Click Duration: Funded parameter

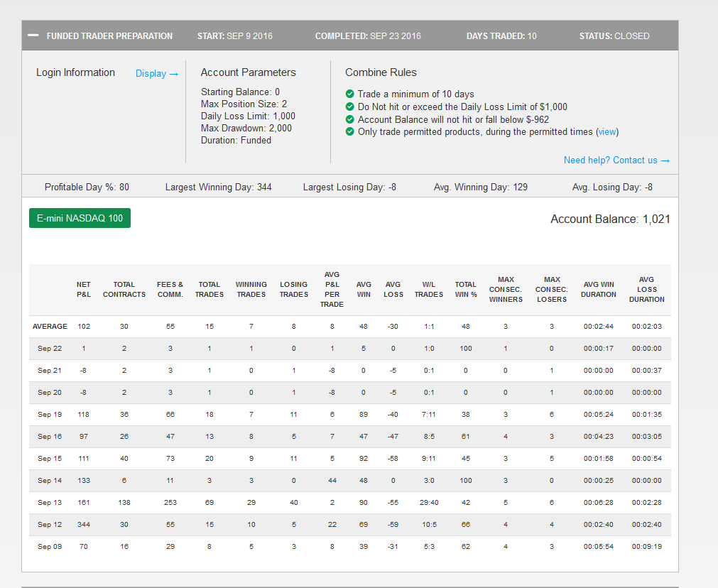tap(236, 140)
